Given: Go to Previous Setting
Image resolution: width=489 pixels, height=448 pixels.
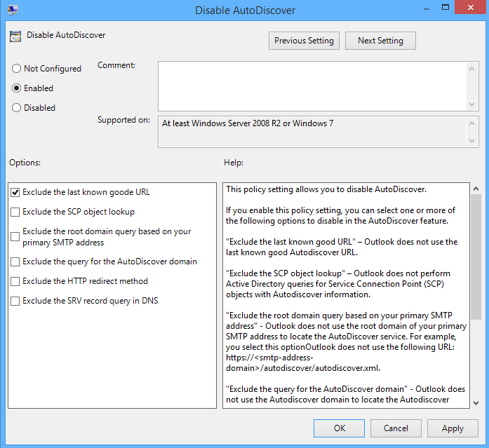Looking at the screenshot, I should 304,41.
